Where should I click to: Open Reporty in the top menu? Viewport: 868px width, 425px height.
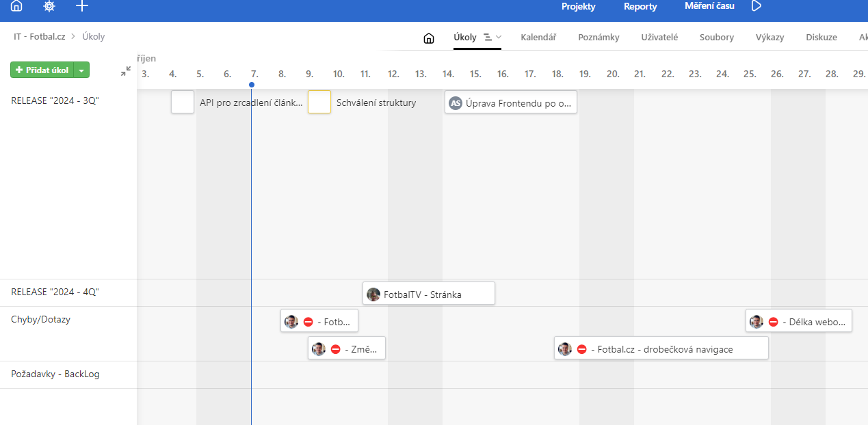[640, 6]
